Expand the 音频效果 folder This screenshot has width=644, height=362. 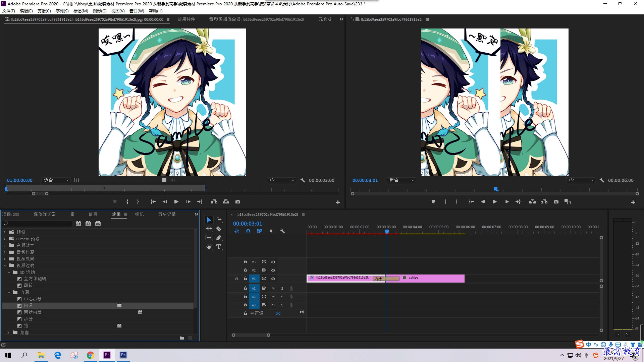pos(5,245)
